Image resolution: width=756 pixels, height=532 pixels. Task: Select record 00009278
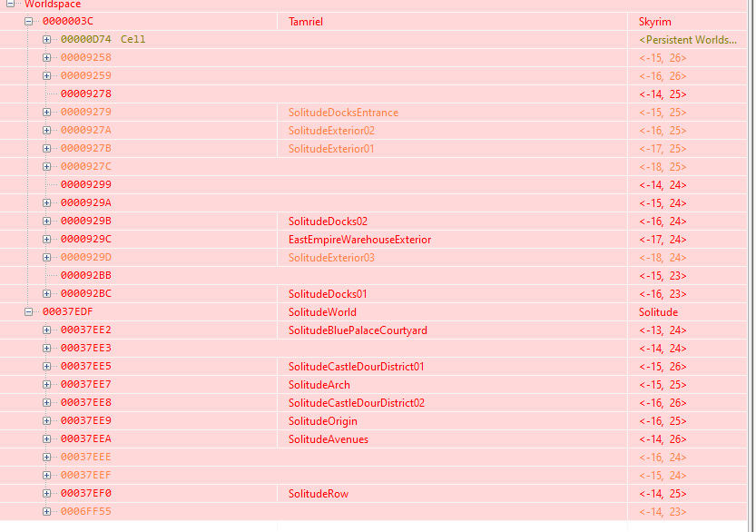coord(86,94)
